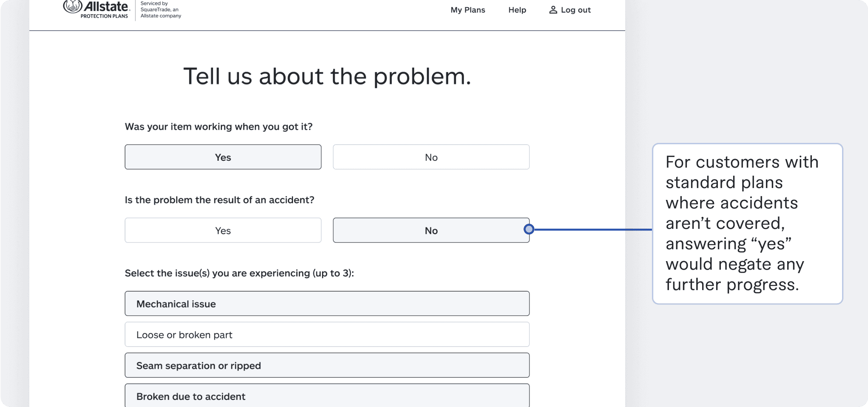Click the Allstate hands logo icon

click(73, 6)
